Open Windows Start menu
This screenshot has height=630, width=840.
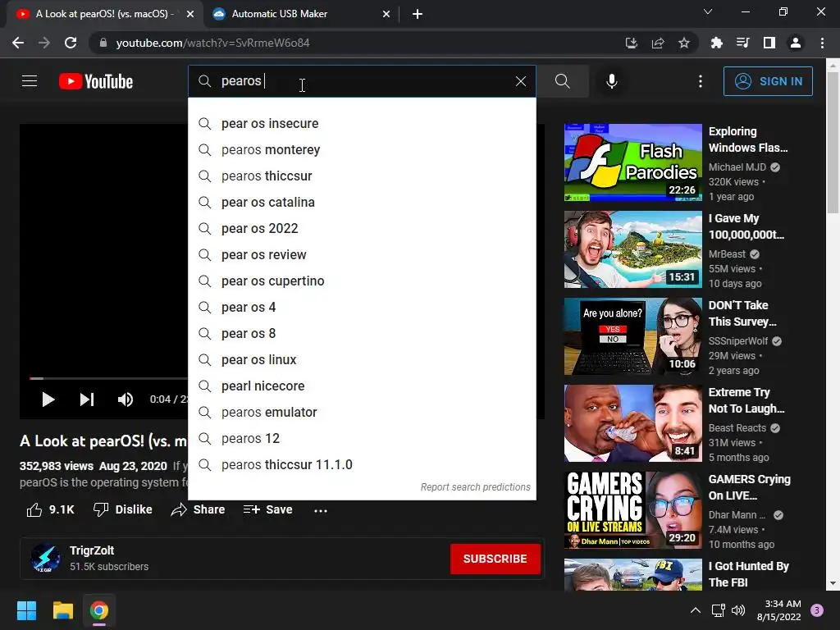(26, 610)
